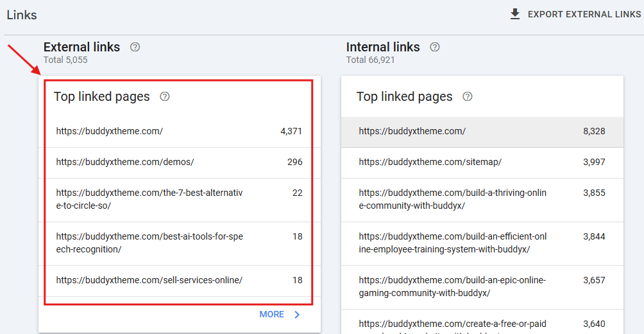Open build-an-efficient-online-employee-training-system row
This screenshot has width=644, height=334.
(482, 243)
